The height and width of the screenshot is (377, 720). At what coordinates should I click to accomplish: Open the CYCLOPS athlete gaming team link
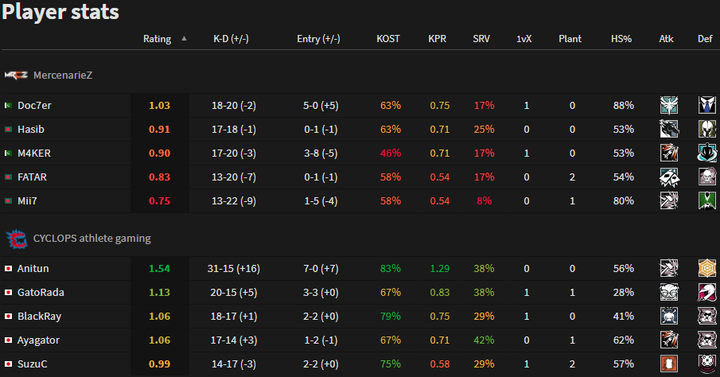(x=92, y=238)
